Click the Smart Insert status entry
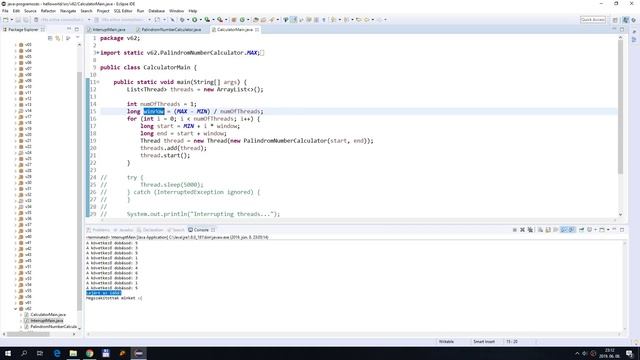The image size is (640, 360). 484,342
